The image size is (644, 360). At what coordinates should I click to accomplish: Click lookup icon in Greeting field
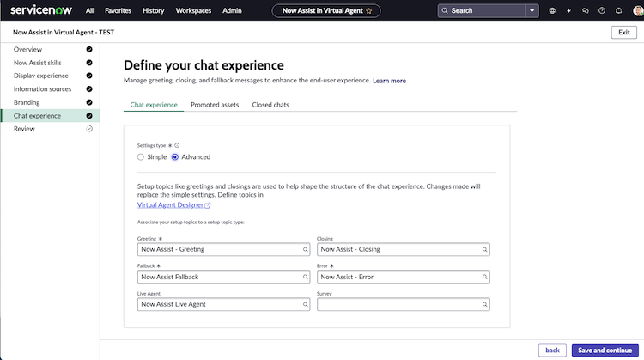click(x=305, y=249)
